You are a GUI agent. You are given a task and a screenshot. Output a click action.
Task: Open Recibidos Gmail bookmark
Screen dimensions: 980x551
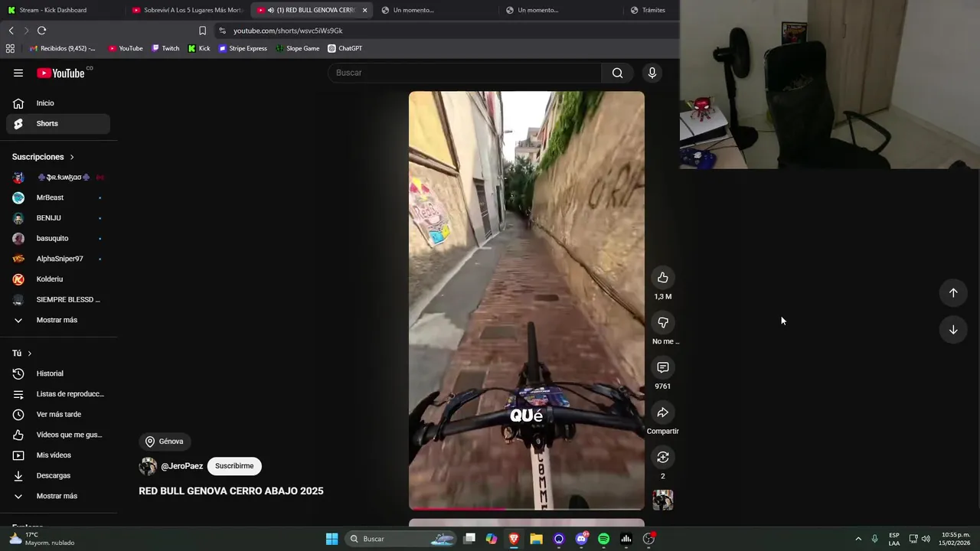click(63, 48)
